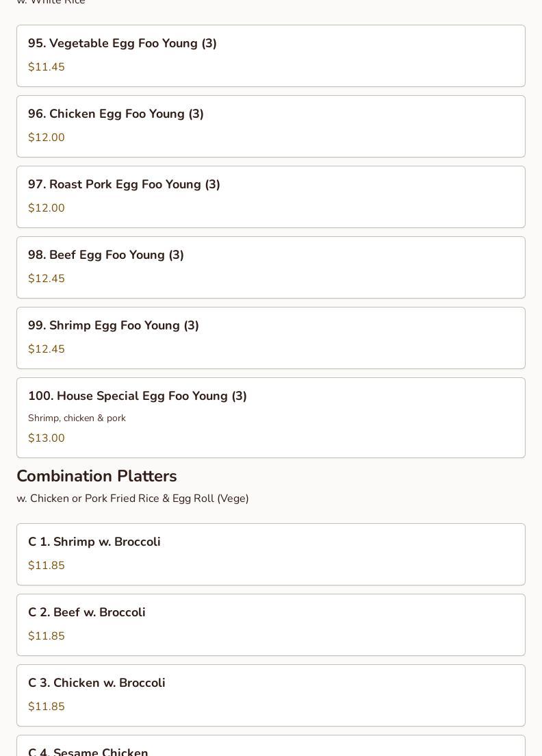Click the Combination Platters section heading
542x756 pixels.
pos(96,476)
